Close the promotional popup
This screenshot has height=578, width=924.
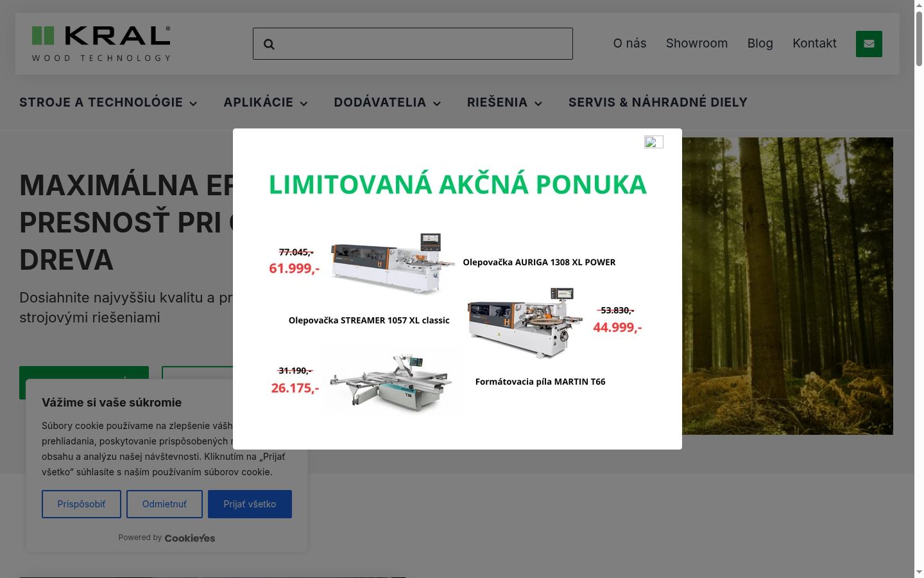coord(654,142)
